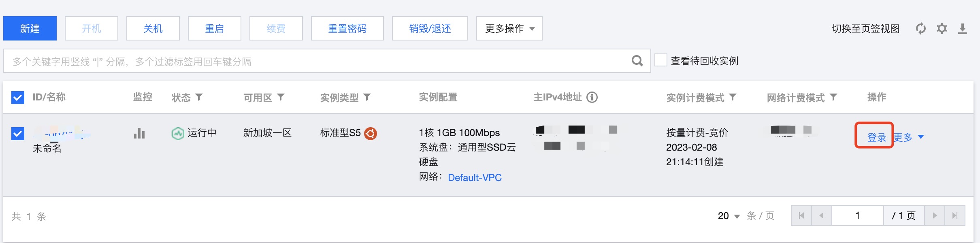Click 切换至页签视图 view switch
Viewport: 980px width, 243px height.
tap(866, 29)
